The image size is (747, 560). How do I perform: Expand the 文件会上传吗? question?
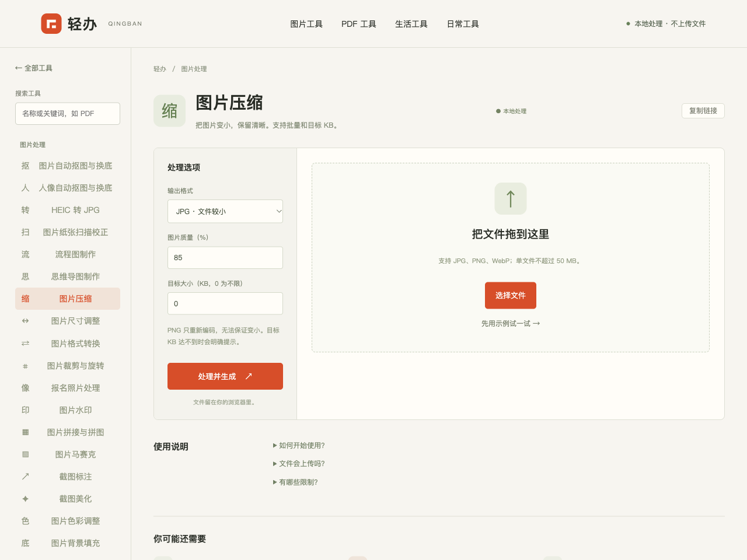(x=299, y=464)
